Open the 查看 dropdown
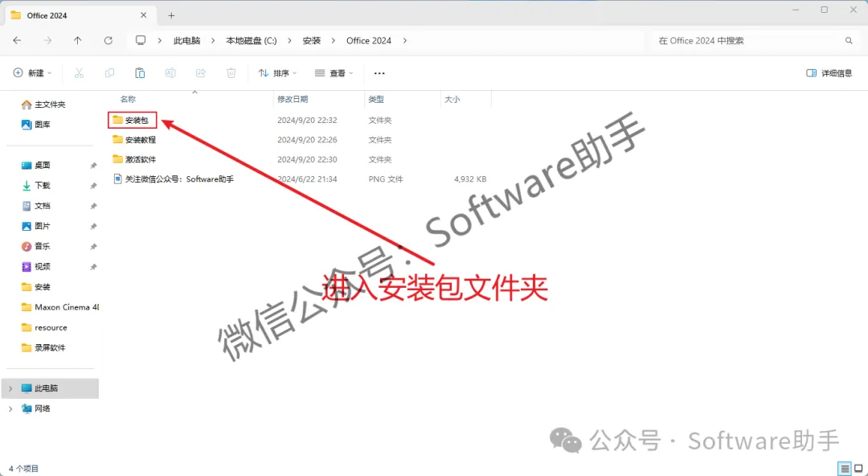The image size is (868, 476). pyautogui.click(x=334, y=73)
